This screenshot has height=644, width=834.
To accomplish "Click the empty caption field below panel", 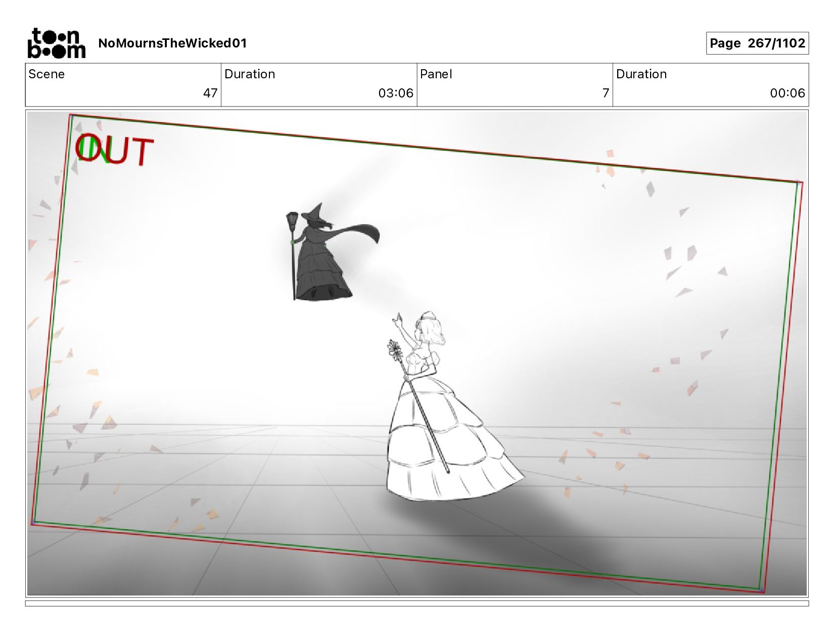I will pyautogui.click(x=417, y=603).
